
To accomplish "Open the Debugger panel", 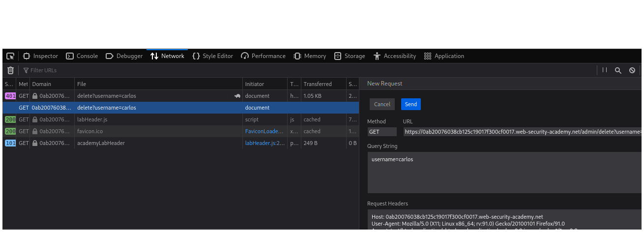I will click(x=124, y=56).
